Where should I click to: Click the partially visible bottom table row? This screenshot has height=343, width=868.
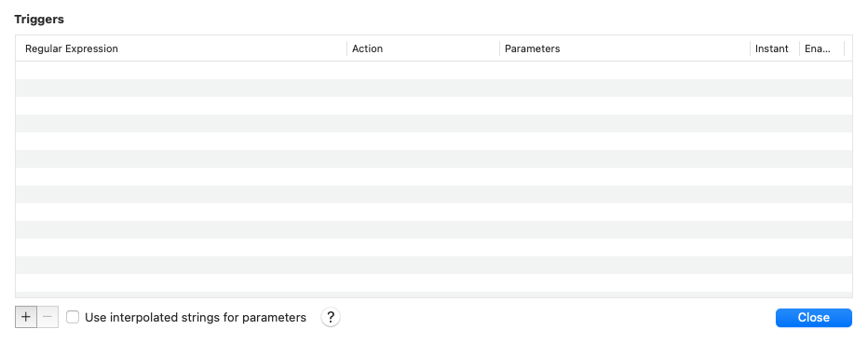click(x=434, y=295)
